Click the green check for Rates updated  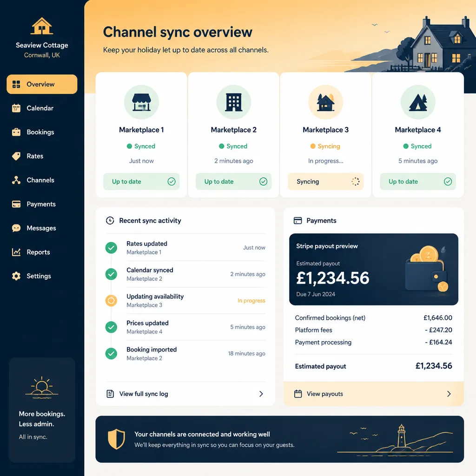pos(111,248)
